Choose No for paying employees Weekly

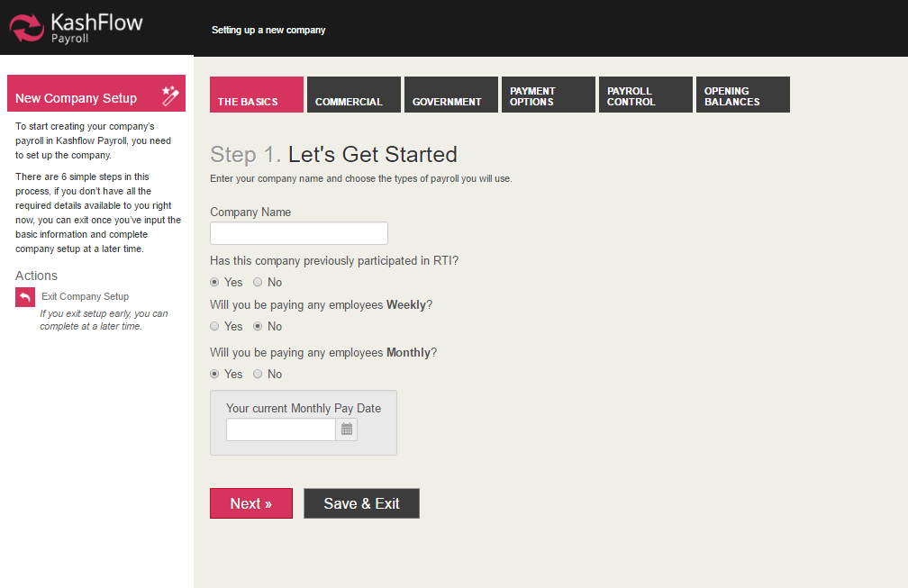tap(258, 326)
